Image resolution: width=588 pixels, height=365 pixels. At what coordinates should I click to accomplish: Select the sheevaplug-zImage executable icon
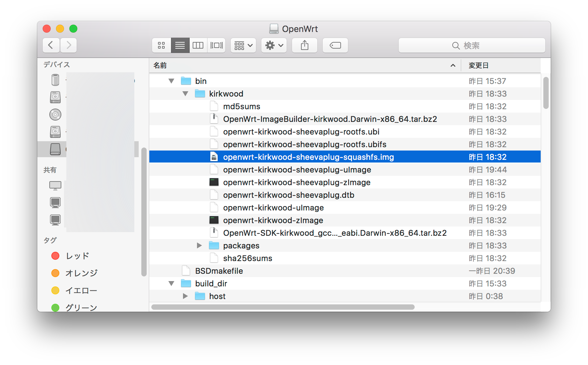pyautogui.click(x=214, y=182)
